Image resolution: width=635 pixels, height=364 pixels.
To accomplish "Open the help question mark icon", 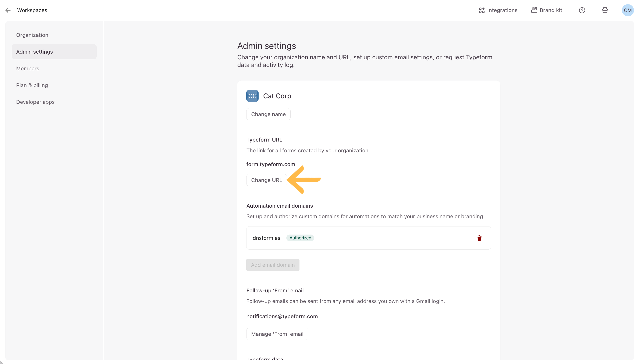I will [582, 10].
